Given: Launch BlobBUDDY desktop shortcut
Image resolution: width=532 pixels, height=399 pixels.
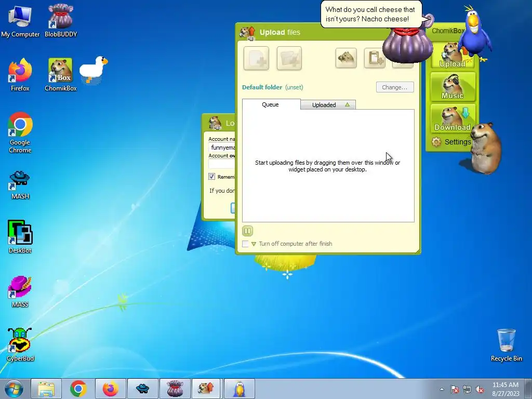Looking at the screenshot, I should [61, 20].
